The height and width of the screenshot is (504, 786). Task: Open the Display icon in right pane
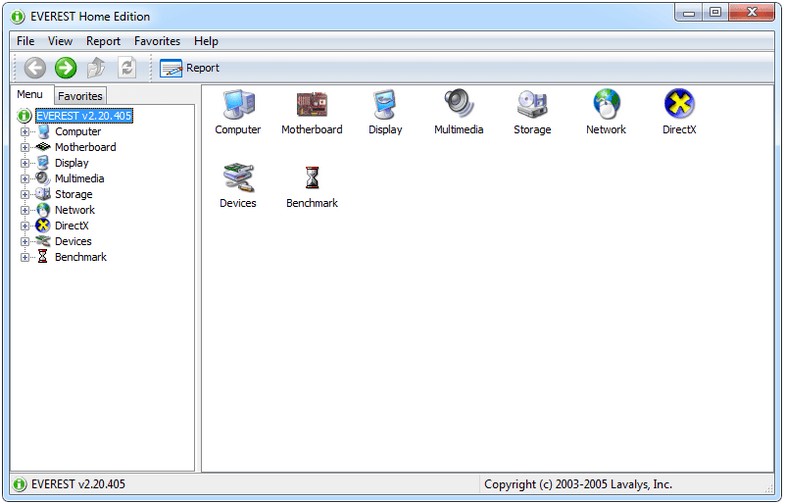pos(385,104)
